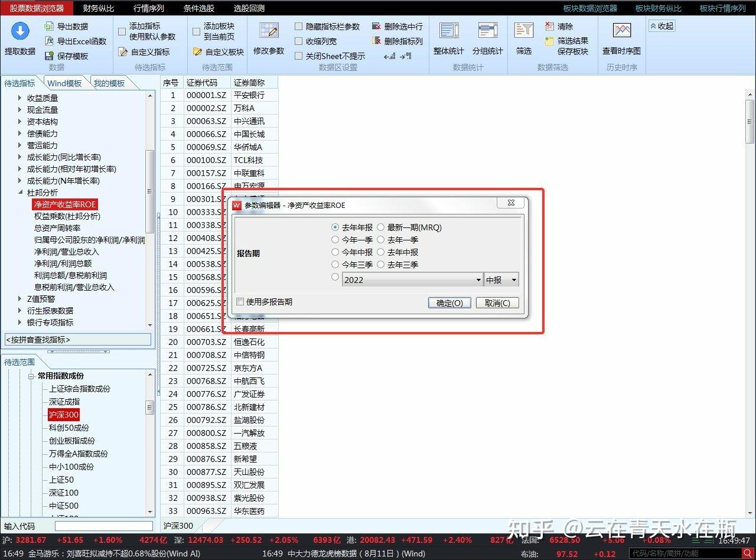Expand 现金流量 tree node
Screen dimensions: 756x560
(x=19, y=110)
